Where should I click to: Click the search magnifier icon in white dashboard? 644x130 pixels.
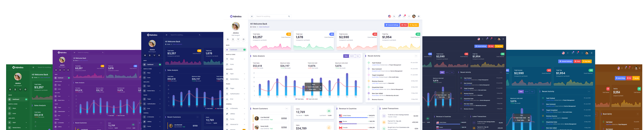coord(289,16)
